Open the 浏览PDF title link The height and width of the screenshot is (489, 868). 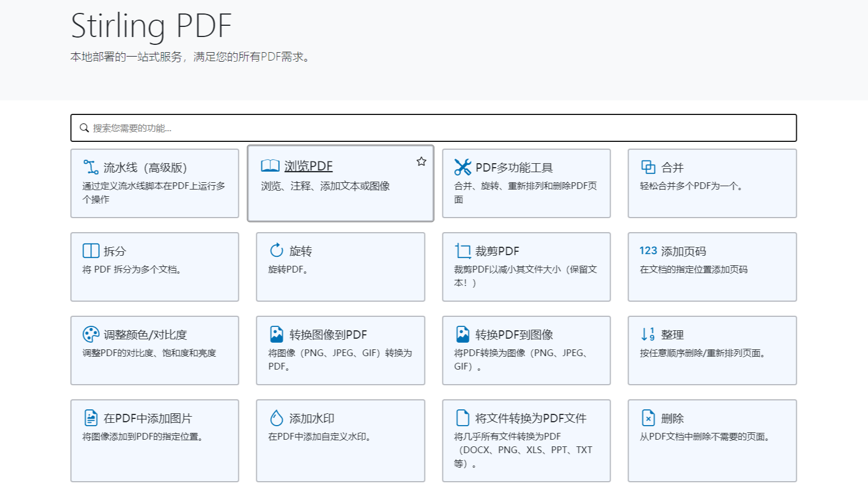coord(308,166)
